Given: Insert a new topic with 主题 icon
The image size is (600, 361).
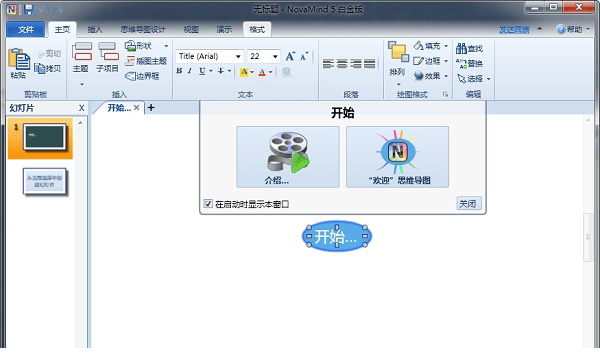Looking at the screenshot, I should point(82,52).
